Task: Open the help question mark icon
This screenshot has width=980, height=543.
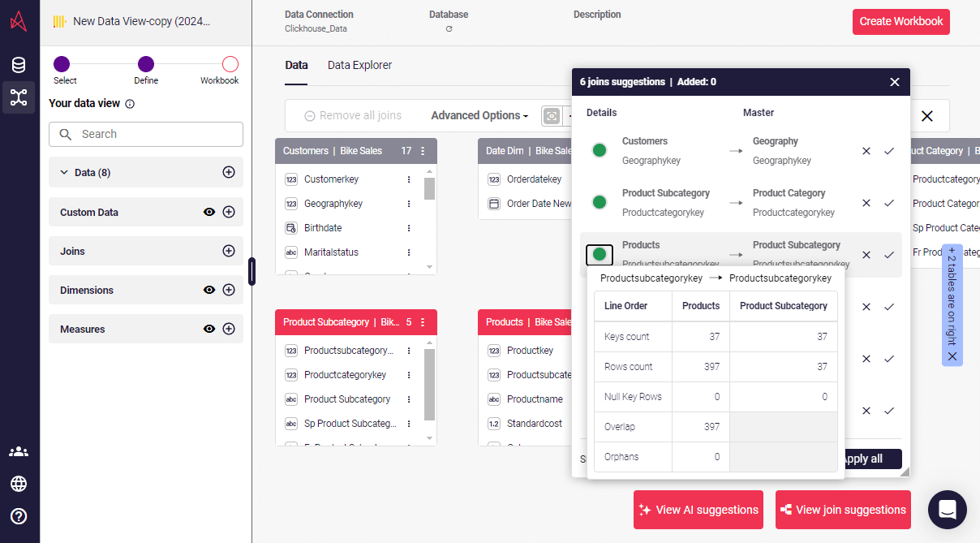Action: point(18,515)
